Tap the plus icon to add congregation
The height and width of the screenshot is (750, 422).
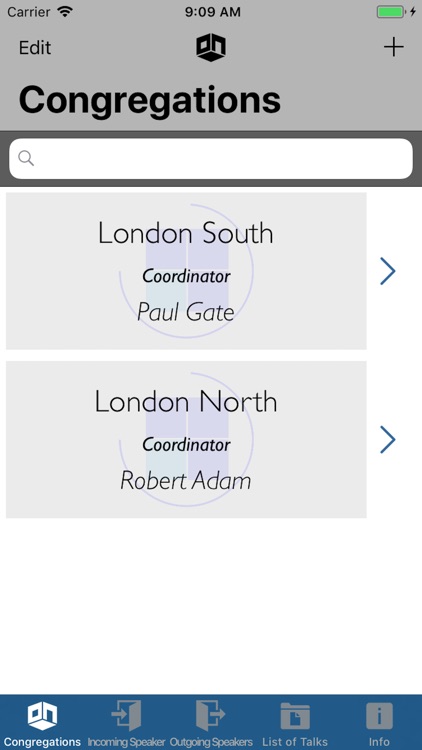point(393,47)
